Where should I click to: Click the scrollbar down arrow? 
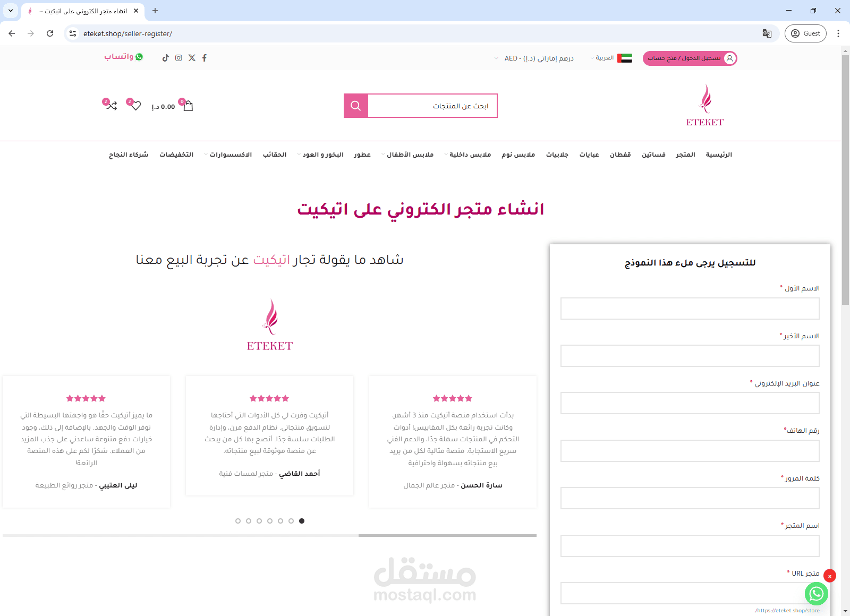[x=845, y=612]
